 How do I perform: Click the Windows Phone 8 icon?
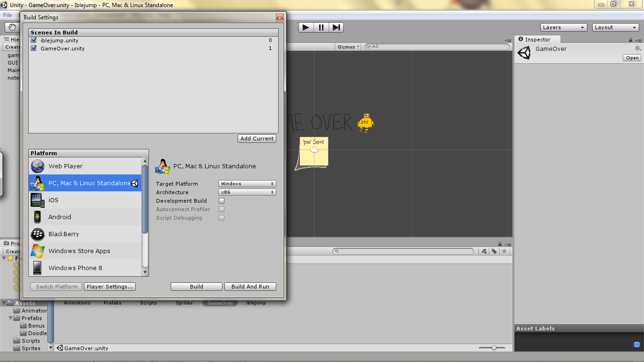pyautogui.click(x=38, y=268)
